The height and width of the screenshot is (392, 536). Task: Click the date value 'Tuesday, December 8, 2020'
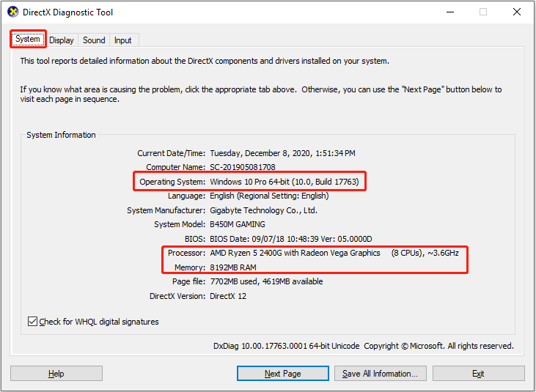(x=260, y=153)
